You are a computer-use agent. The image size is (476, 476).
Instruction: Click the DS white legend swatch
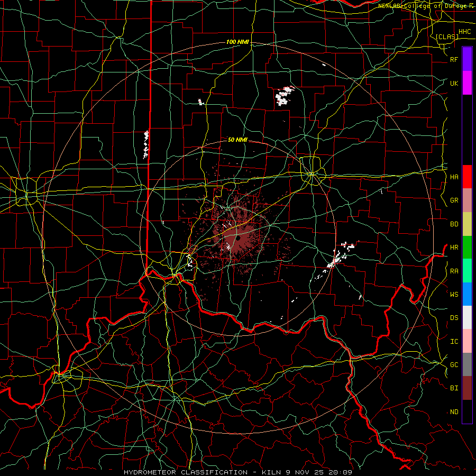467,317
